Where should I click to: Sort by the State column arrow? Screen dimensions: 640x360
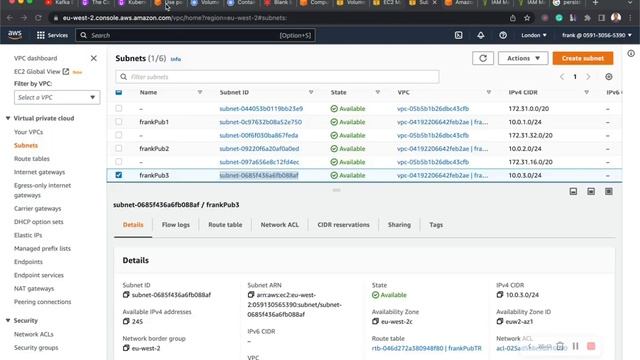click(x=378, y=93)
